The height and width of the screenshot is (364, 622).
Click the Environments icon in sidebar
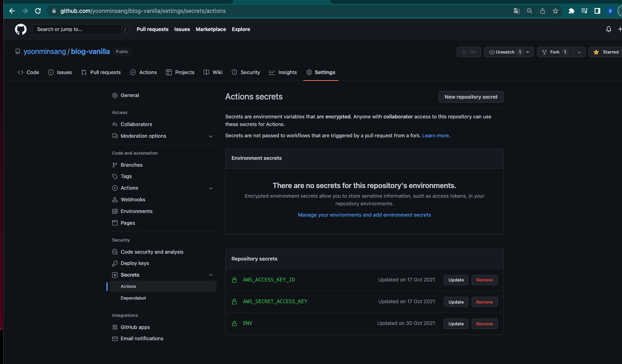pos(115,211)
